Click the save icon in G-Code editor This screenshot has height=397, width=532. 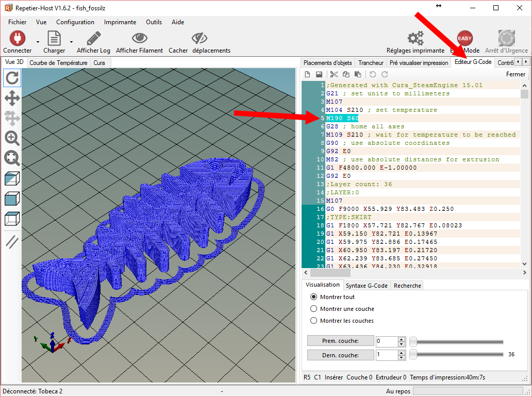[319, 75]
